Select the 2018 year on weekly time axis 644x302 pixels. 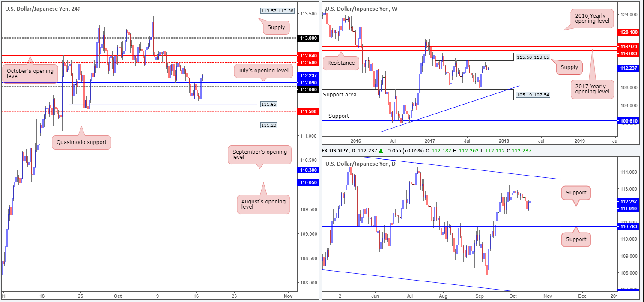tap(504, 141)
